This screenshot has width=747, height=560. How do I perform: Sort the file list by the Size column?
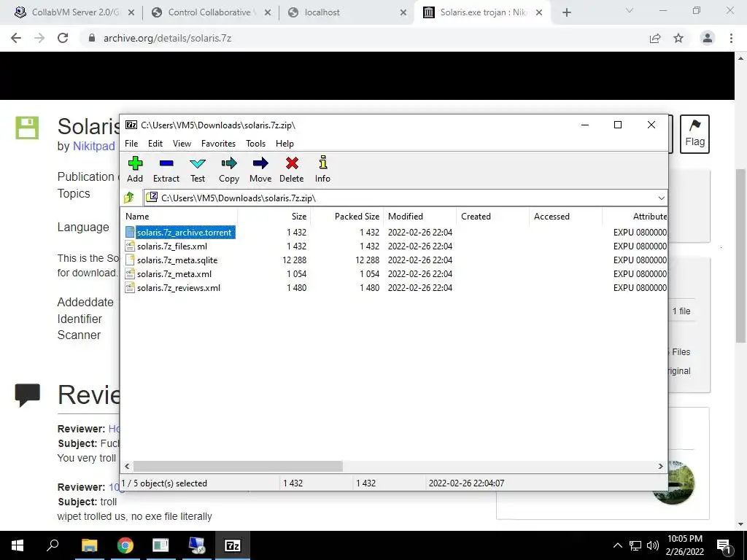tap(274, 216)
